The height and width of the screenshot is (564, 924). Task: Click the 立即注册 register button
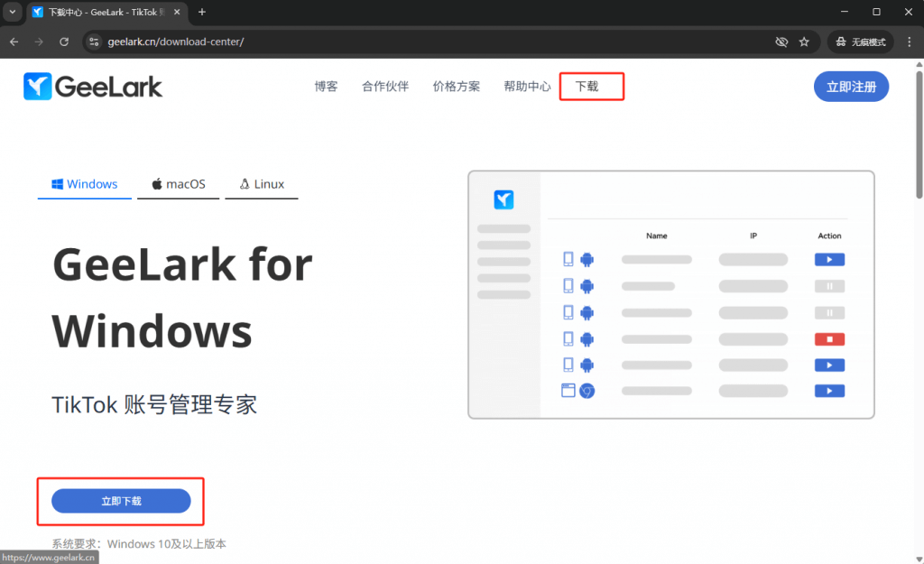[851, 87]
